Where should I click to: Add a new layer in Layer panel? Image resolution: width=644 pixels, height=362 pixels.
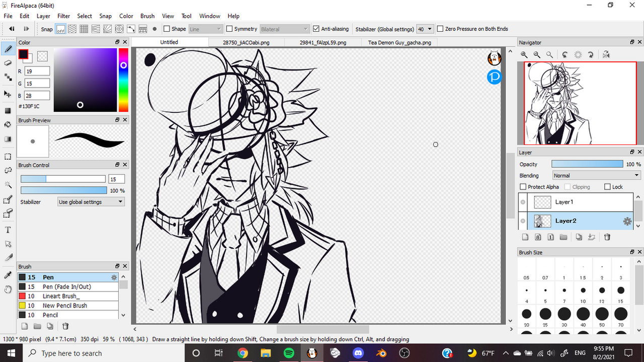click(x=524, y=237)
